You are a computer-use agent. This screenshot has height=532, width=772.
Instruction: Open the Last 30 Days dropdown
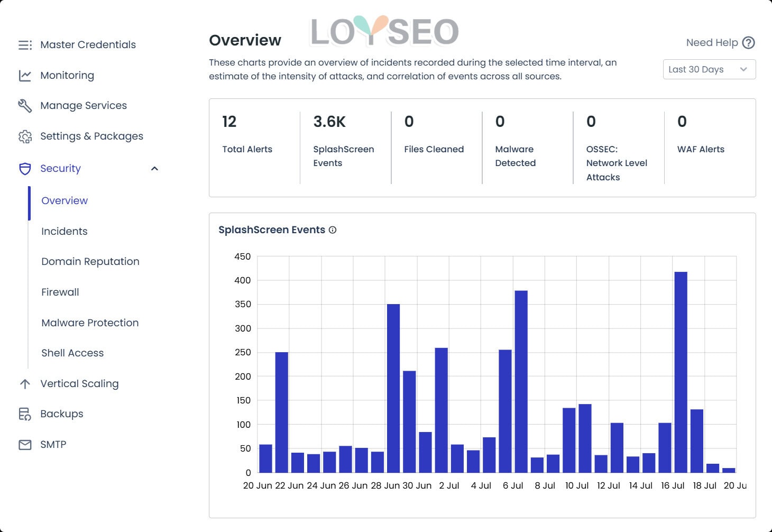709,69
